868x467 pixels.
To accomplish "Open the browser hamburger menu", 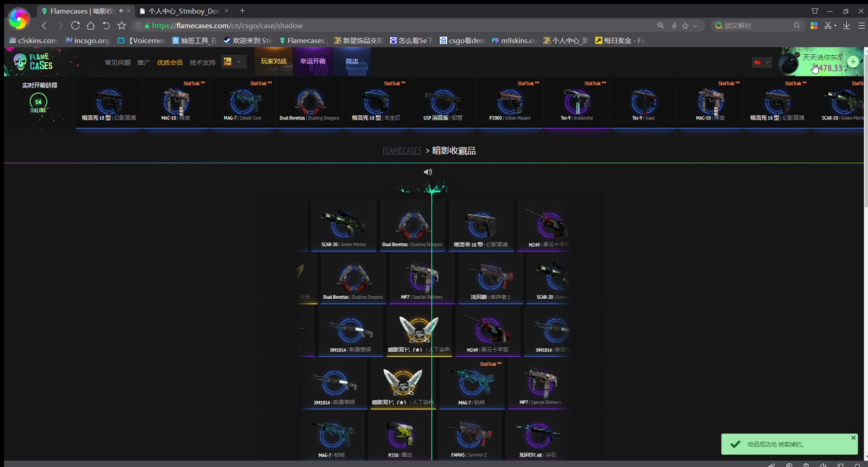I will tap(862, 26).
